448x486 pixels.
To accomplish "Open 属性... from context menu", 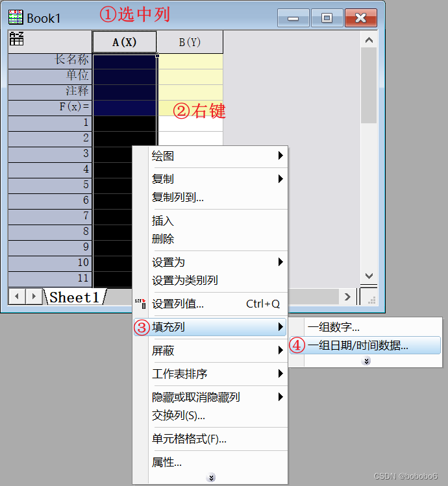I will tap(210, 463).
